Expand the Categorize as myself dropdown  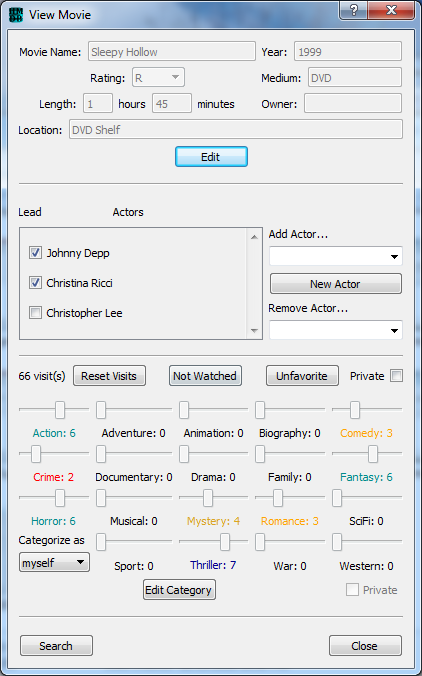click(x=54, y=562)
